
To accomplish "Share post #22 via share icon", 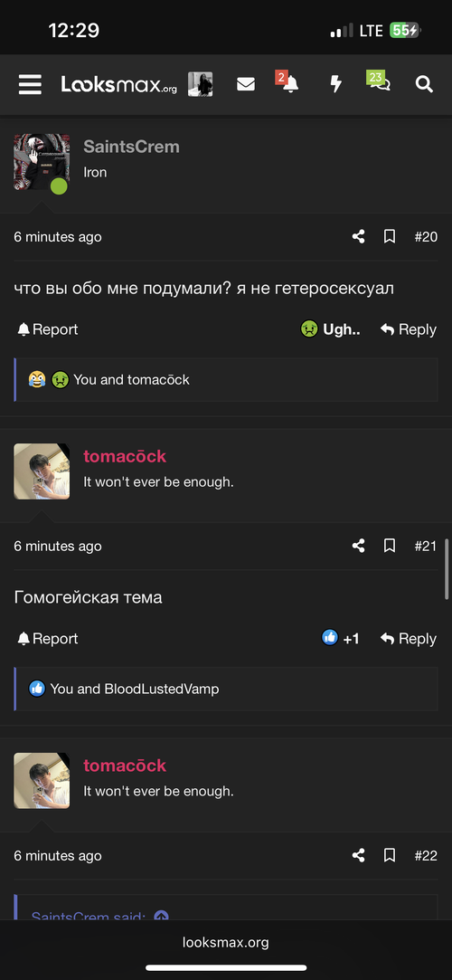I will (358, 856).
